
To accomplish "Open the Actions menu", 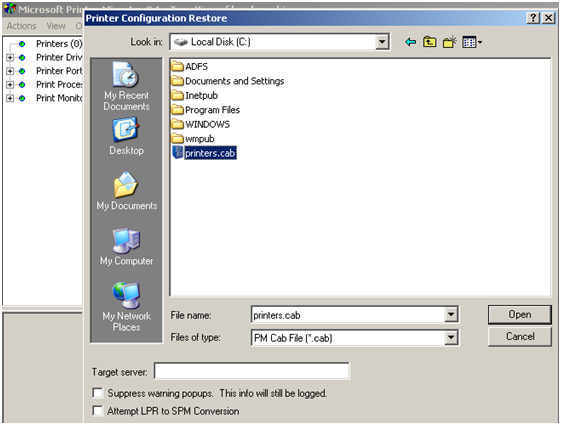I will (x=21, y=26).
